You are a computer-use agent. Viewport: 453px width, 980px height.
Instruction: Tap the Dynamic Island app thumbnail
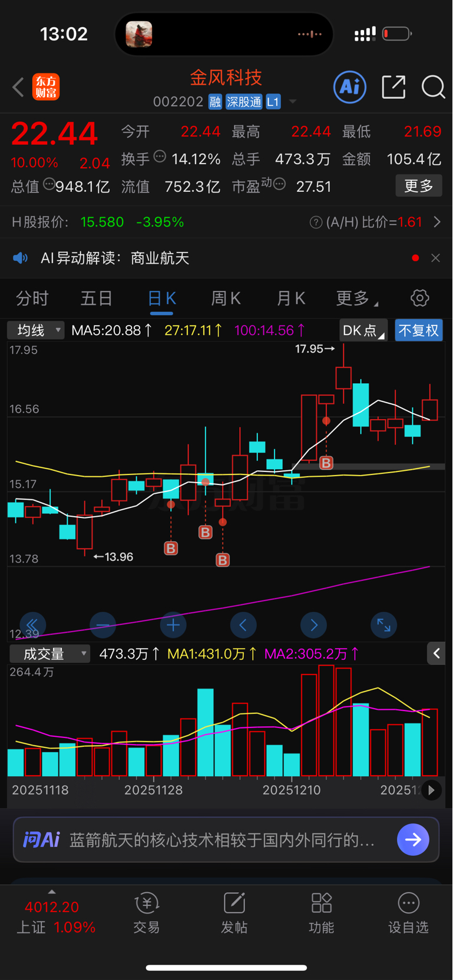pos(139,34)
